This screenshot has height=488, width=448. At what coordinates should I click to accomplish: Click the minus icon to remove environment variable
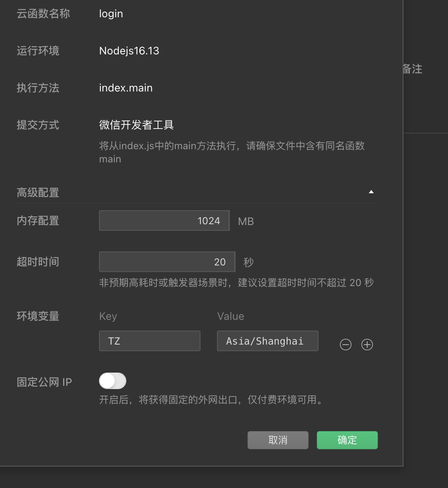(x=346, y=344)
